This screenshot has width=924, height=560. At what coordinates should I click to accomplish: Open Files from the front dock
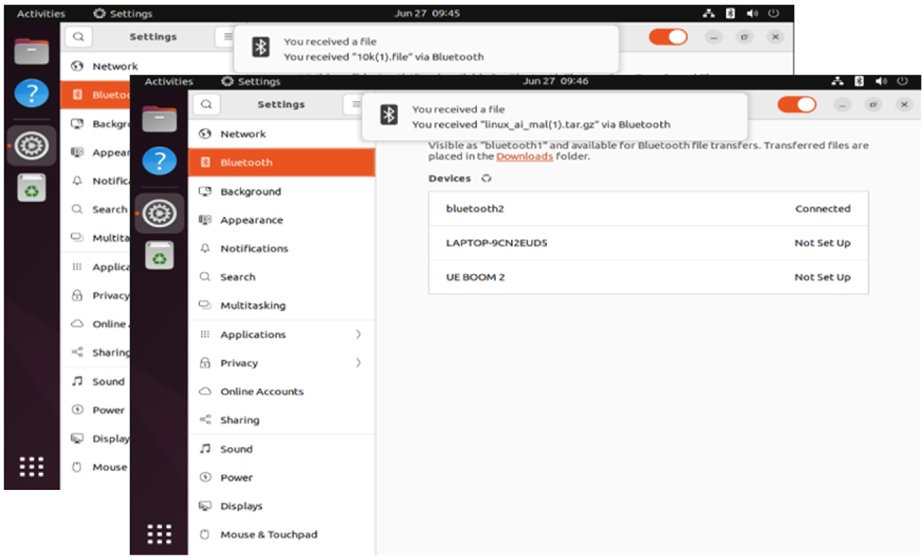(x=159, y=119)
